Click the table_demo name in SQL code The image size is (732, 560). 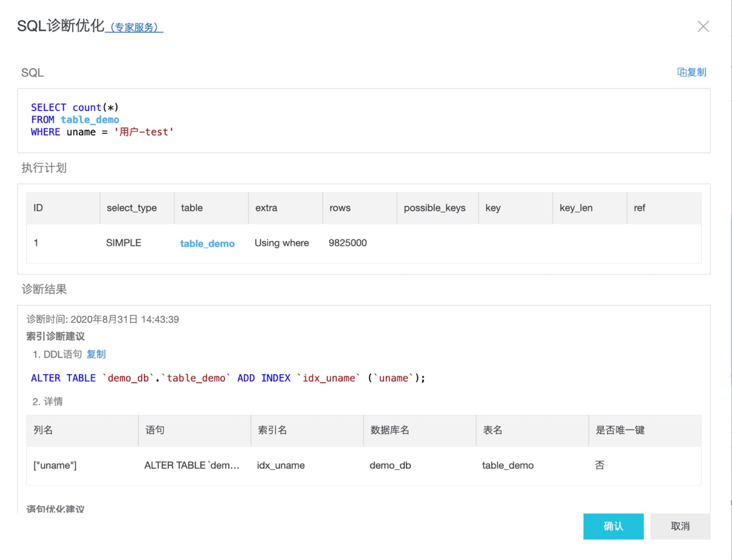(90, 120)
